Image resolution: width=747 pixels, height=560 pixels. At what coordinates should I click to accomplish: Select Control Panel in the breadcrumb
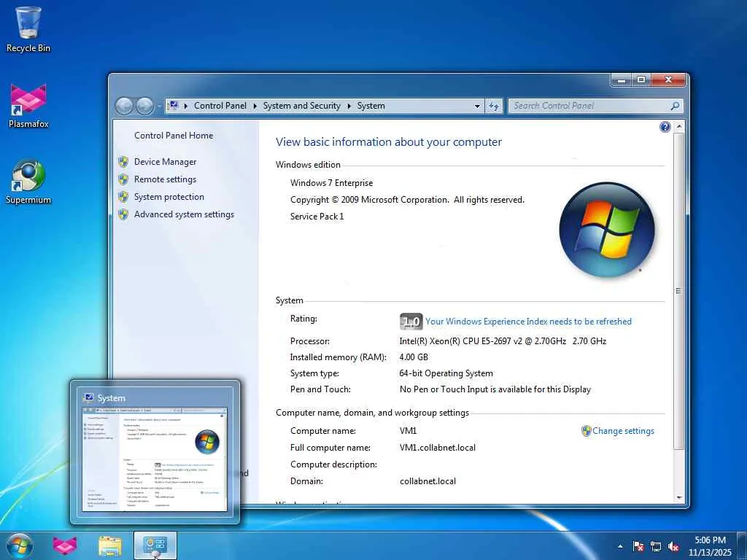pyautogui.click(x=220, y=106)
